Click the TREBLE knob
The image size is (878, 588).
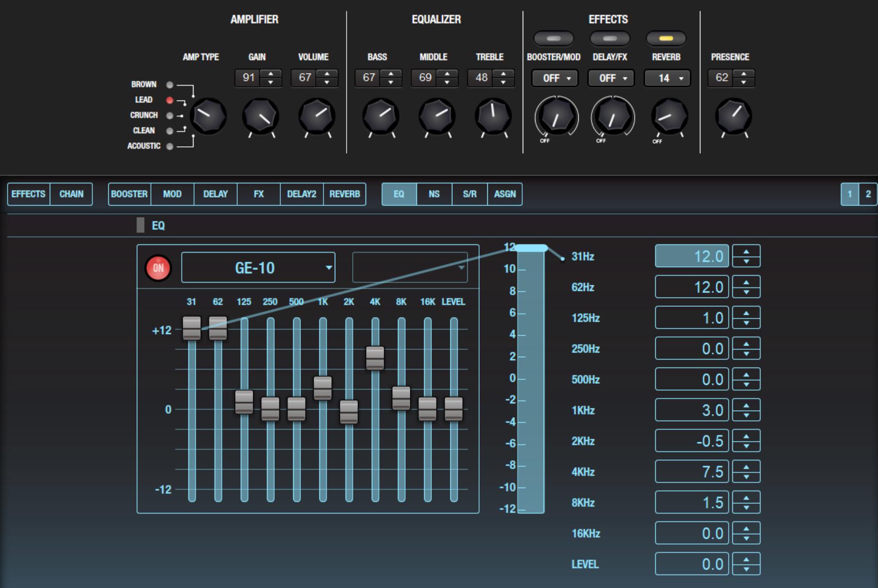point(493,116)
